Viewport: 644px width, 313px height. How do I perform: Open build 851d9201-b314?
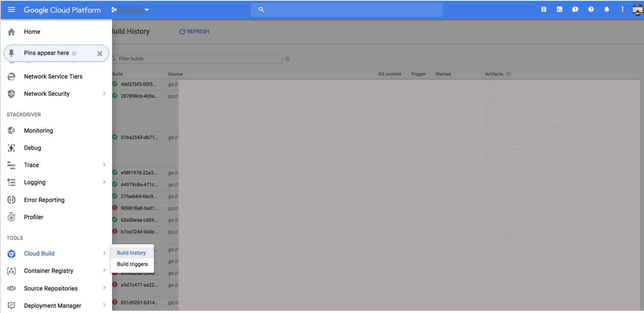(x=140, y=302)
